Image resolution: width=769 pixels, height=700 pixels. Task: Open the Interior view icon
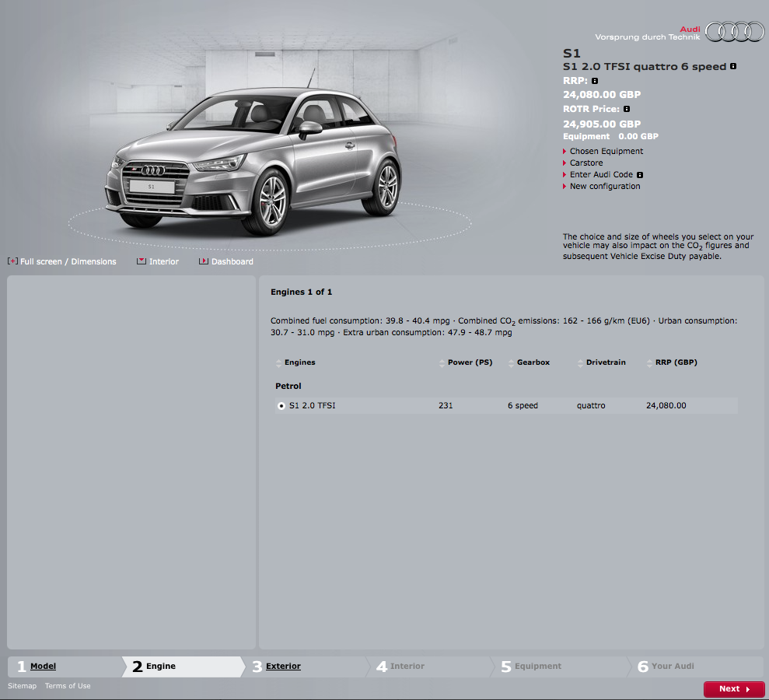coord(142,261)
